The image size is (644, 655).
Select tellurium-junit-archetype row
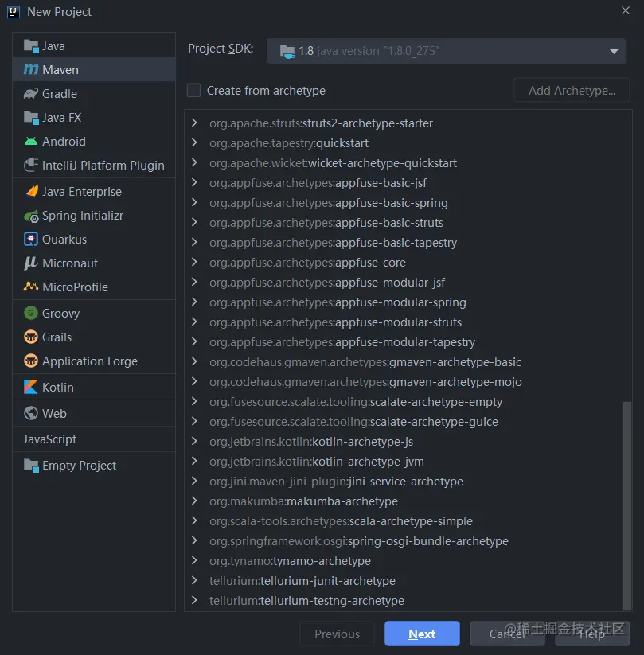408,581
